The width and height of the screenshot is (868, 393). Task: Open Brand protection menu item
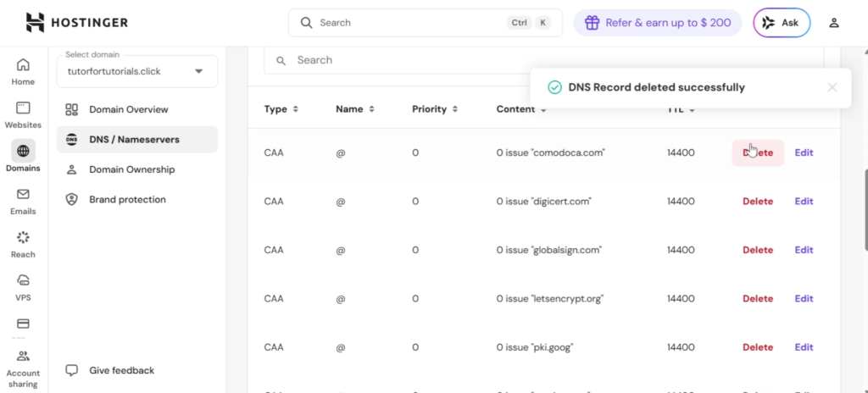click(127, 200)
